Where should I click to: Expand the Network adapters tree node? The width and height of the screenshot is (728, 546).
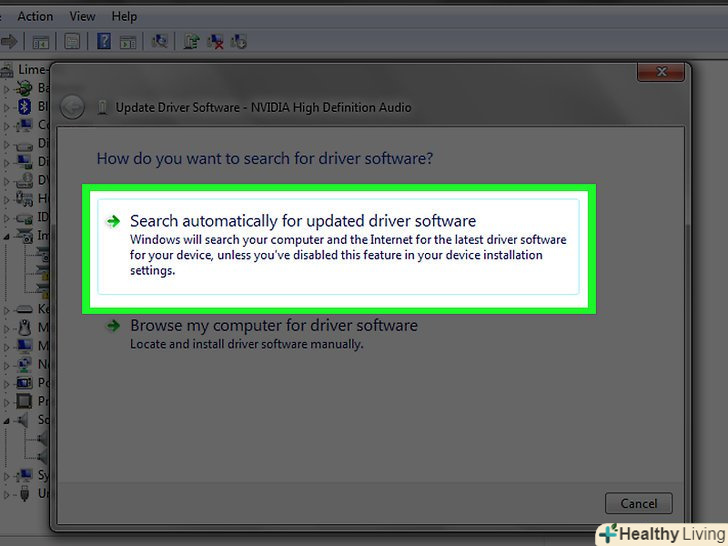6,365
